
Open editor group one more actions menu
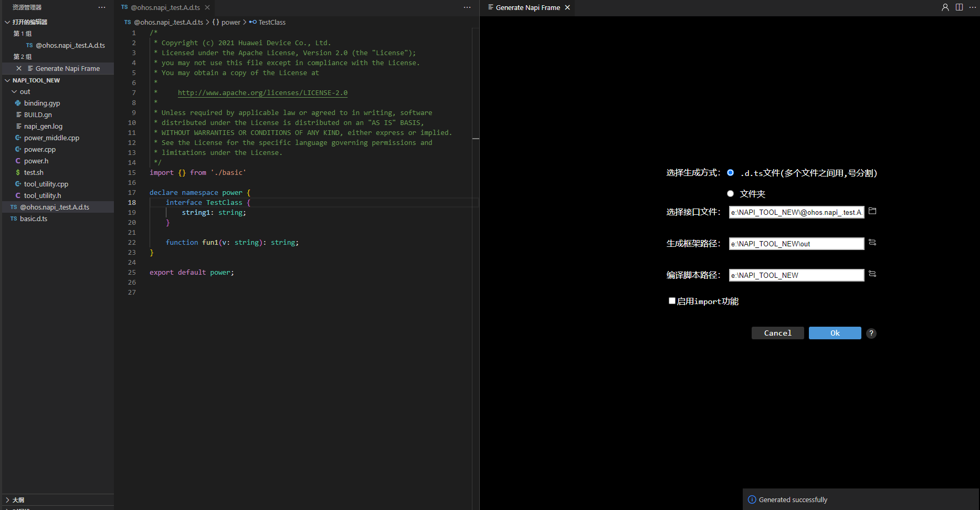pyautogui.click(x=467, y=7)
